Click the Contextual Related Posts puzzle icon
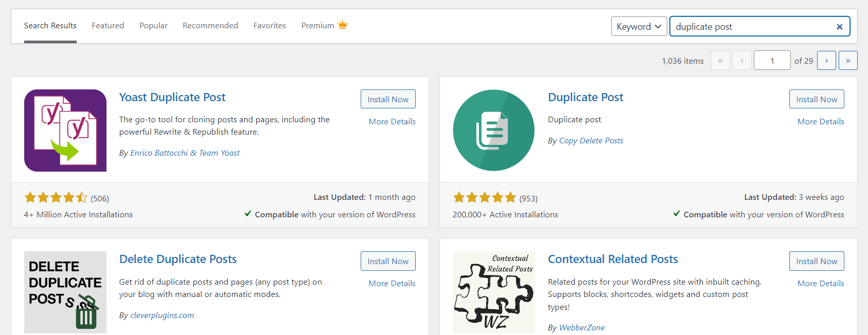Image resolution: width=868 pixels, height=335 pixels. [493, 292]
